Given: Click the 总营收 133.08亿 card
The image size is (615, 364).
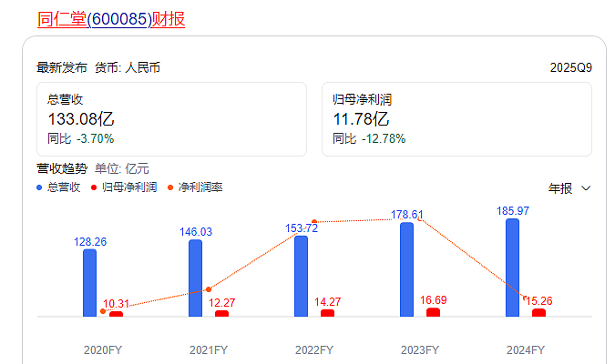Looking at the screenshot, I should pos(171,119).
